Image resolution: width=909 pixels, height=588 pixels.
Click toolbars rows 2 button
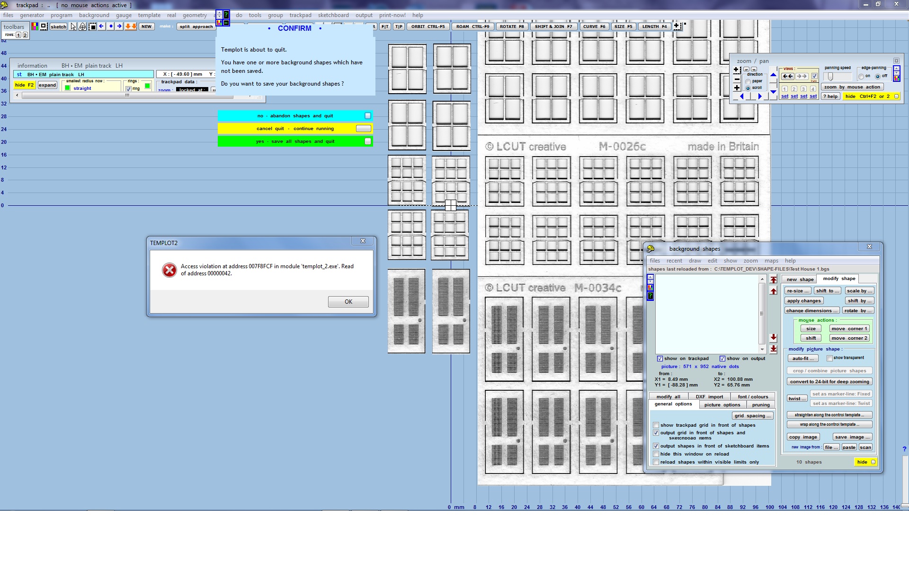(25, 35)
